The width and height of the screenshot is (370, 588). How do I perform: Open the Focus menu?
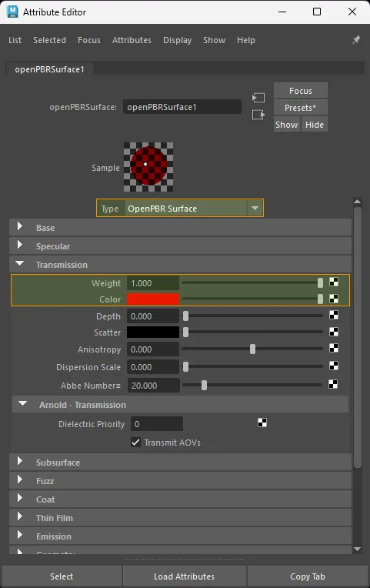point(88,40)
